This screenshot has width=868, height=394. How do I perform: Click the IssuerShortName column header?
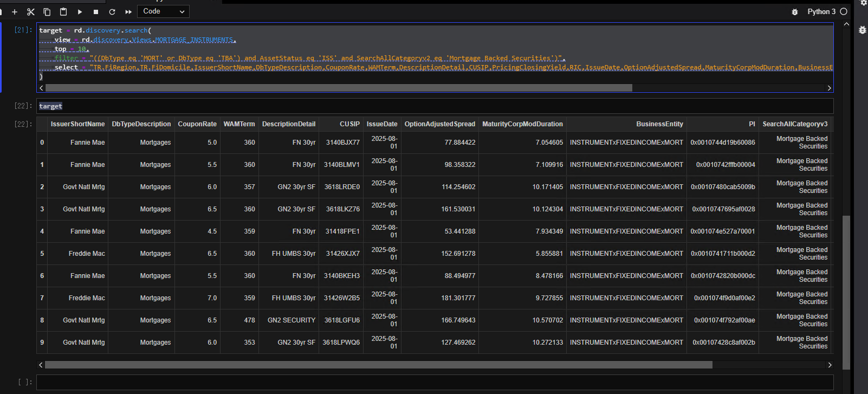tap(77, 124)
